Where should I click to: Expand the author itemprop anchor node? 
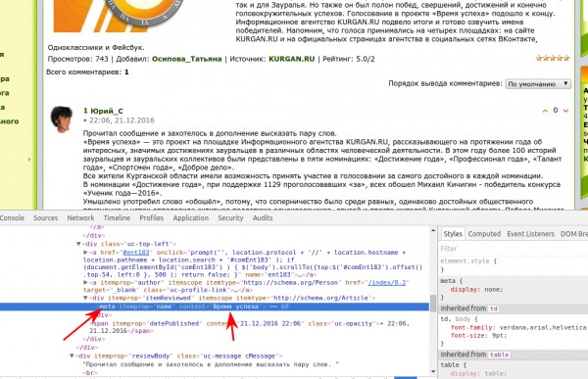click(85, 282)
